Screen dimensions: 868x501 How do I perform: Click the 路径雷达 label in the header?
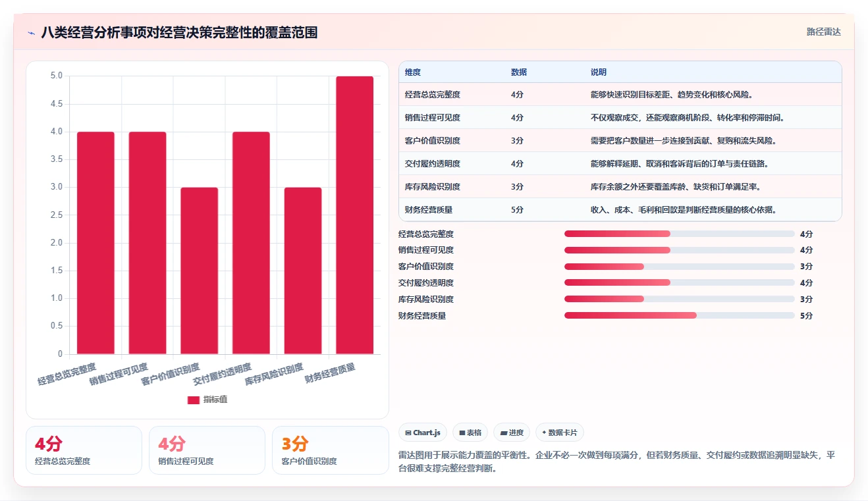pyautogui.click(x=824, y=32)
